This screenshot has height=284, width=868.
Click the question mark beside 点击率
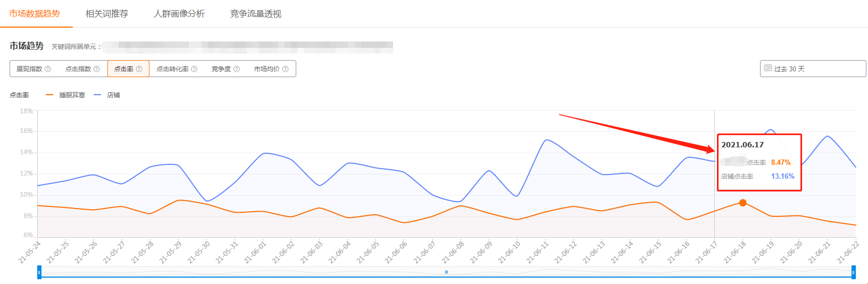point(139,69)
